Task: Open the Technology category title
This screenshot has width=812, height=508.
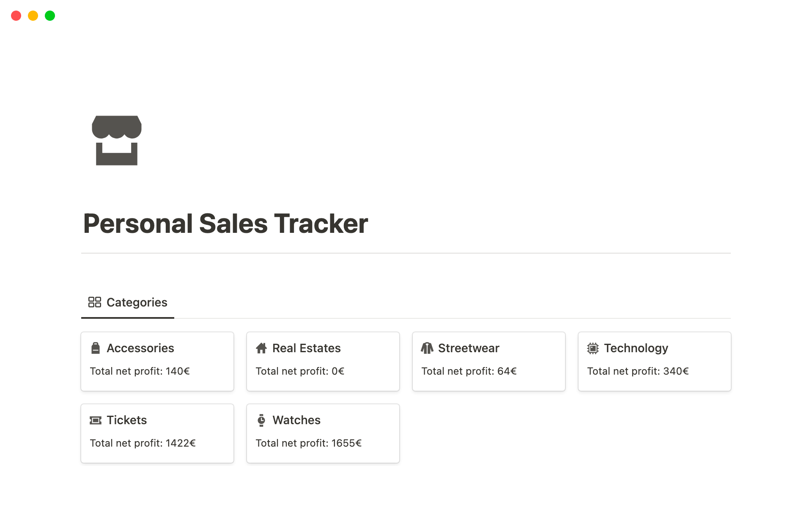Action: [636, 348]
